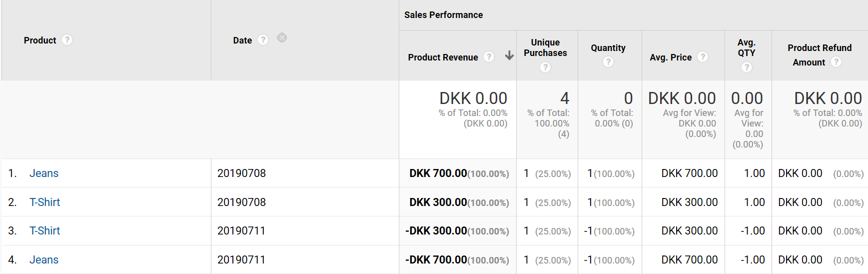868x274 pixels.
Task: Remove the Date secondary dimension
Action: pyautogui.click(x=282, y=38)
